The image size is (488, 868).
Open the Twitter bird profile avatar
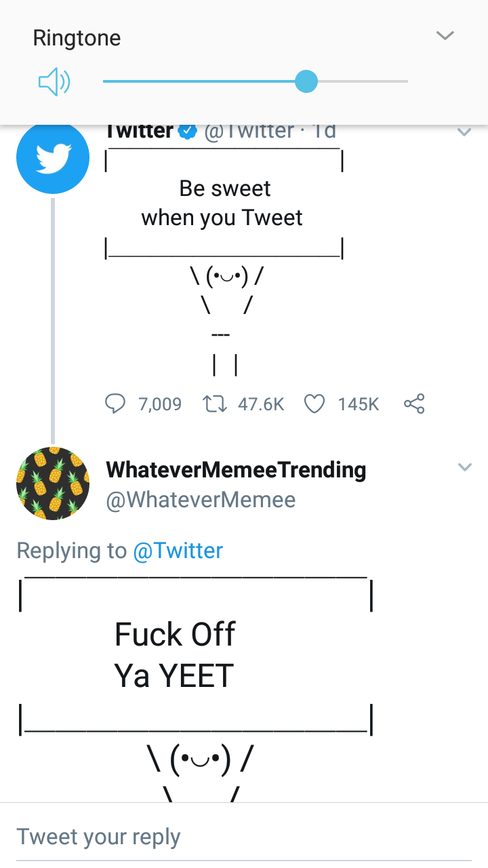53,159
